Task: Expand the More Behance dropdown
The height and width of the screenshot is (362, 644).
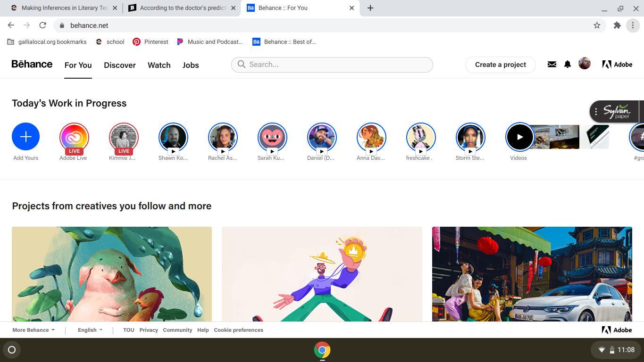Action: (33, 330)
